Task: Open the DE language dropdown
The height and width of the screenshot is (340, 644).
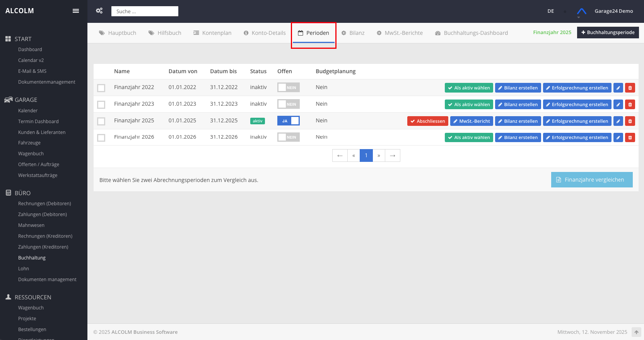Action: [x=551, y=11]
